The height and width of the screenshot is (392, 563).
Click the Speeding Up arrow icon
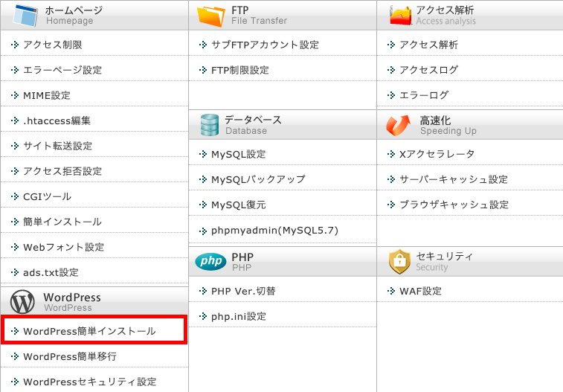(x=399, y=124)
